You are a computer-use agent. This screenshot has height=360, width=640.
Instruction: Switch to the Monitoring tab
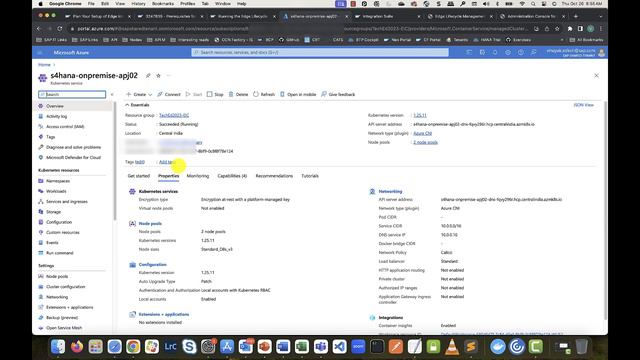tap(198, 176)
